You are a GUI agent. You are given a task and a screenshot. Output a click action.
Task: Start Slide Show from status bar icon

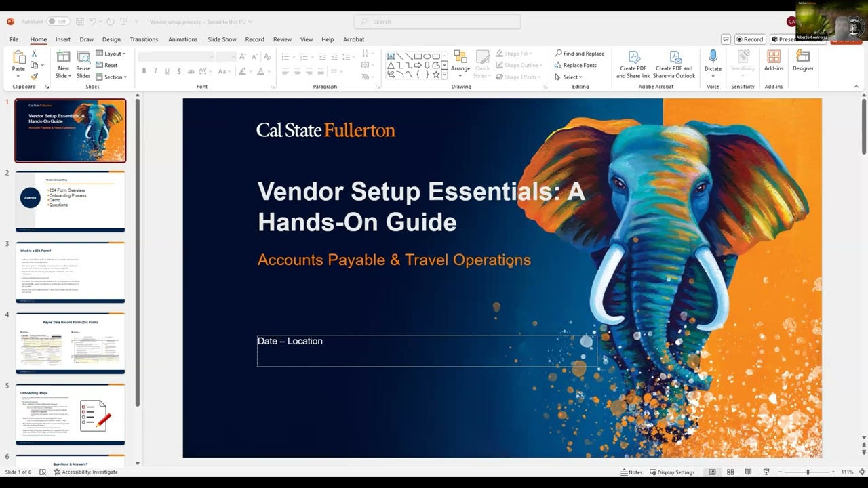[x=766, y=472]
